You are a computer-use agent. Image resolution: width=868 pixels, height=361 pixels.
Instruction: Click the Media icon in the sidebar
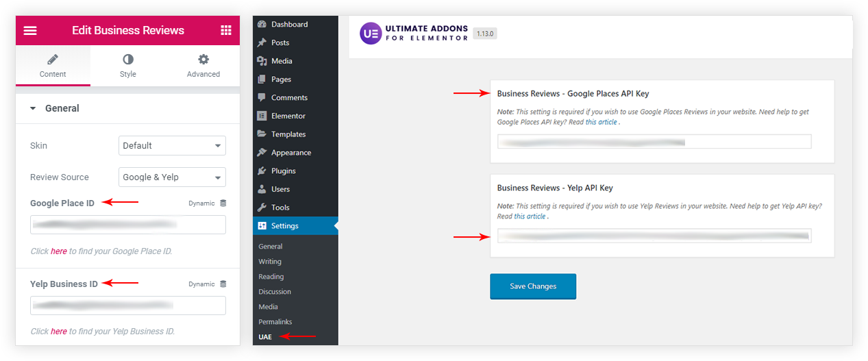262,61
